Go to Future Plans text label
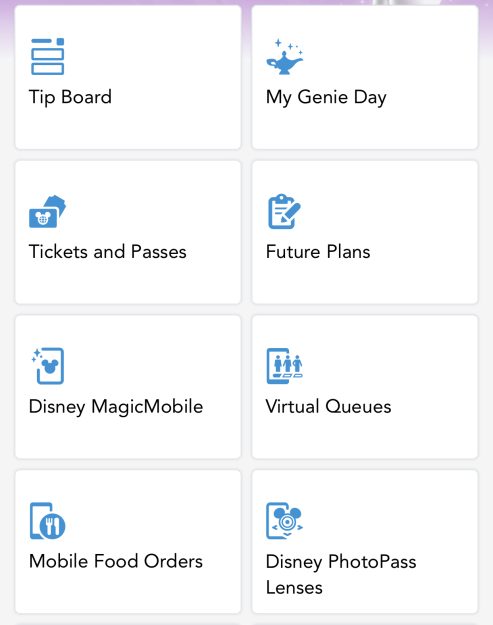 click(x=318, y=252)
